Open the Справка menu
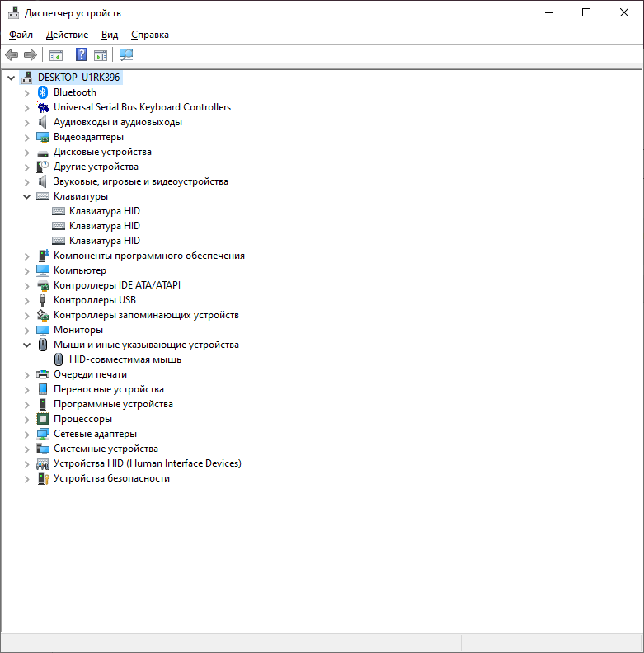Viewport: 644px width, 653px height. 150,35
